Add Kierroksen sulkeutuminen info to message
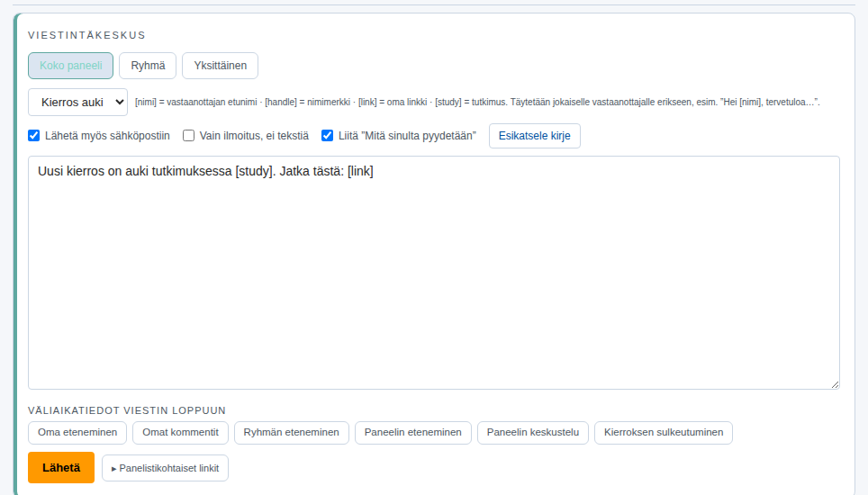 point(664,433)
